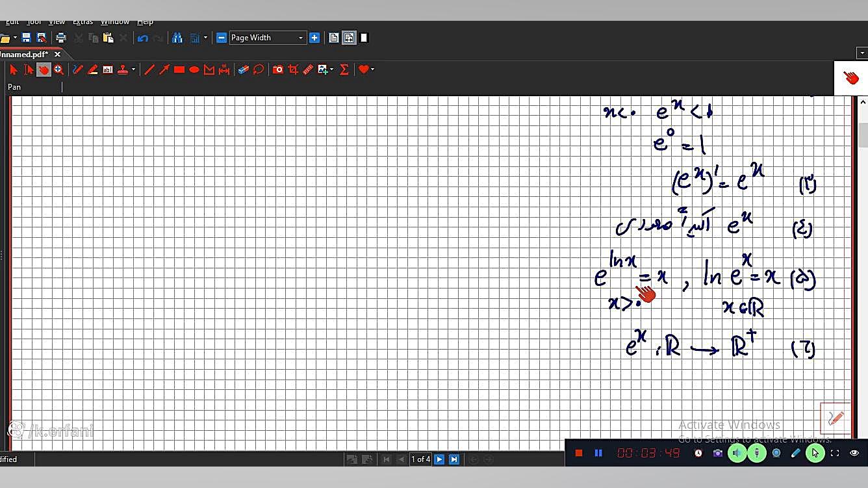868x488 pixels.
Task: Switch to single page layout view
Action: 334,38
